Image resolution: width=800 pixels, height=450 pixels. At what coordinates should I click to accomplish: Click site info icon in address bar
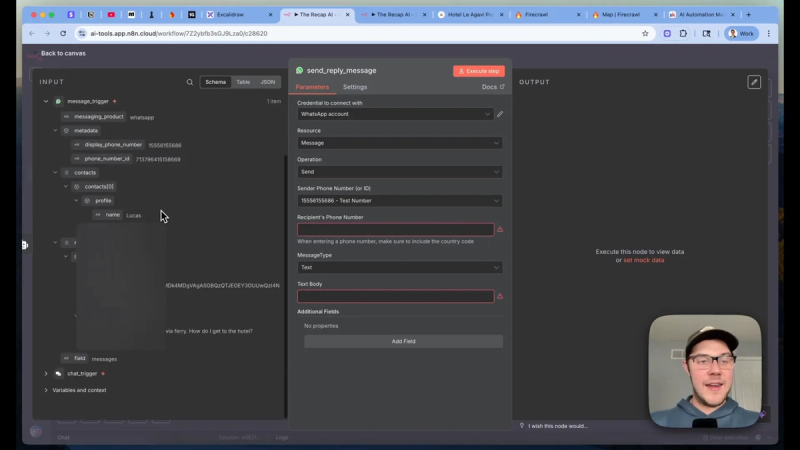pos(82,34)
